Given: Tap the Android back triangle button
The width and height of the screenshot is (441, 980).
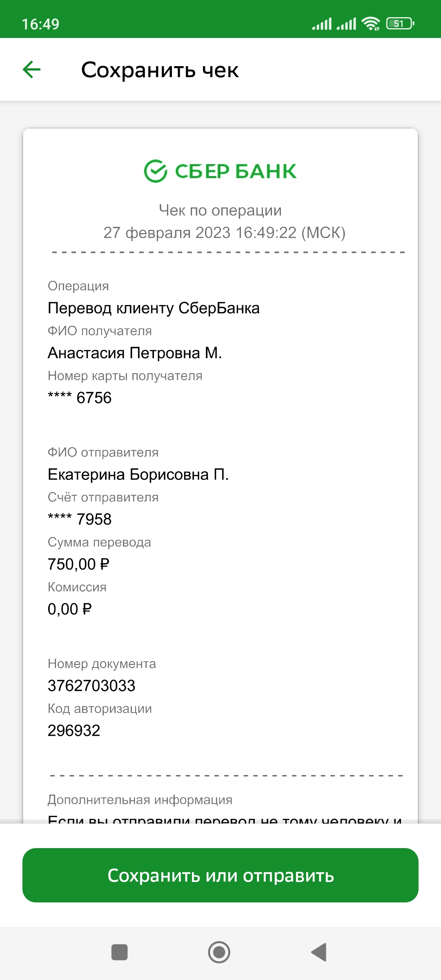Looking at the screenshot, I should click(x=319, y=952).
